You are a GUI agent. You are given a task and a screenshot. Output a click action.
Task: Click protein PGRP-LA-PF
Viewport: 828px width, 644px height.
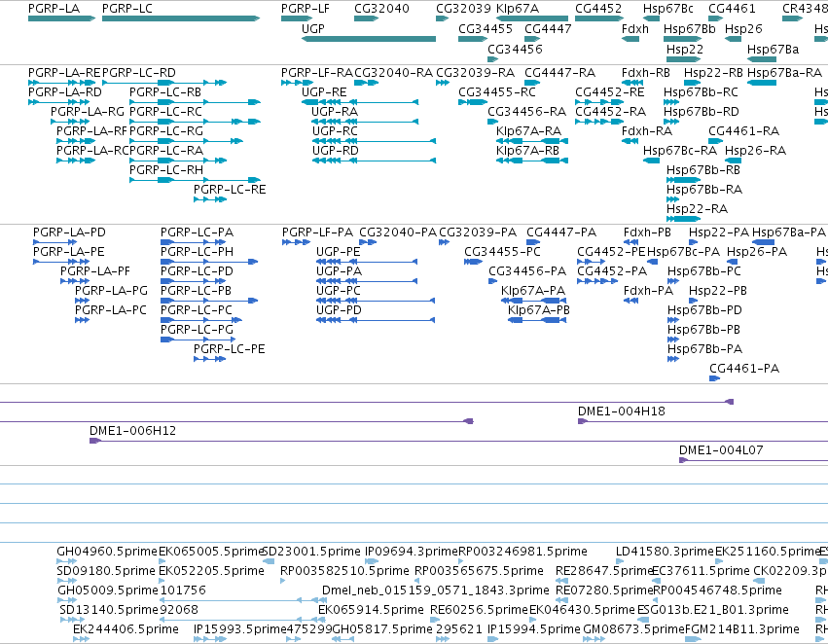click(75, 281)
